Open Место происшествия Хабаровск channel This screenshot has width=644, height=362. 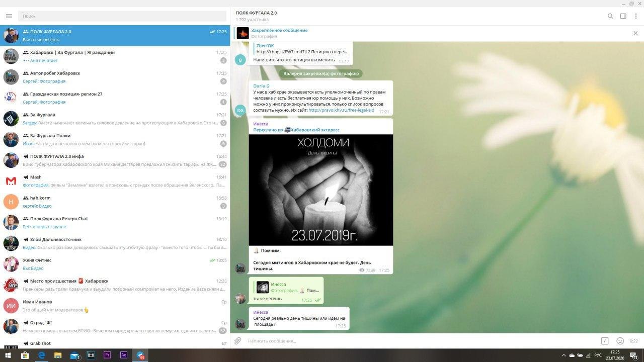(115, 285)
